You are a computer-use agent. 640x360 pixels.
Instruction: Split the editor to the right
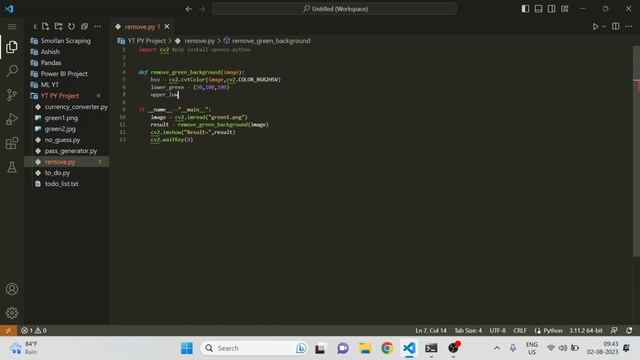point(616,27)
